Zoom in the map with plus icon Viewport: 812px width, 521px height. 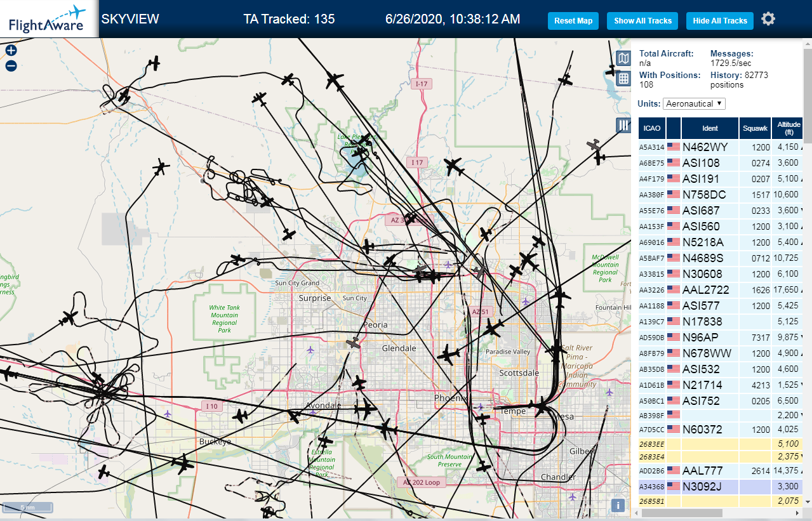click(x=11, y=51)
